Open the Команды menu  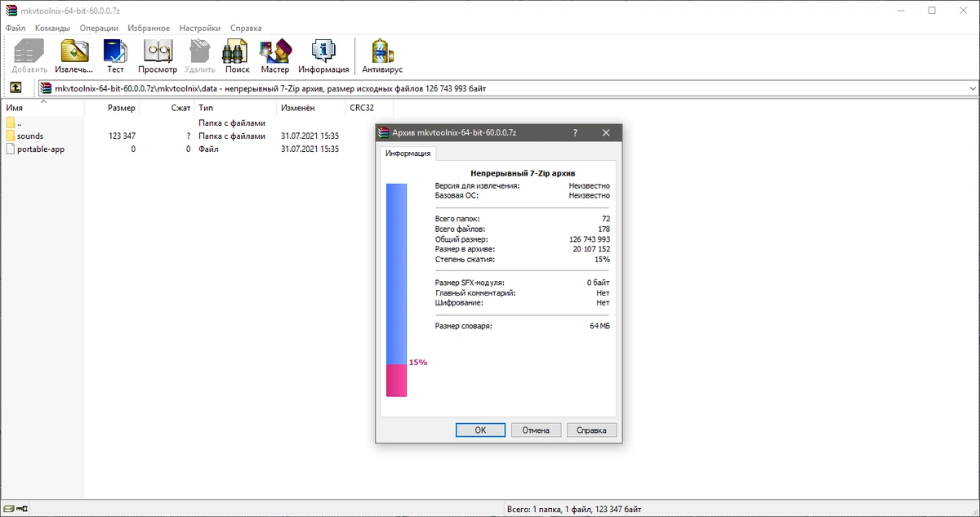(52, 28)
